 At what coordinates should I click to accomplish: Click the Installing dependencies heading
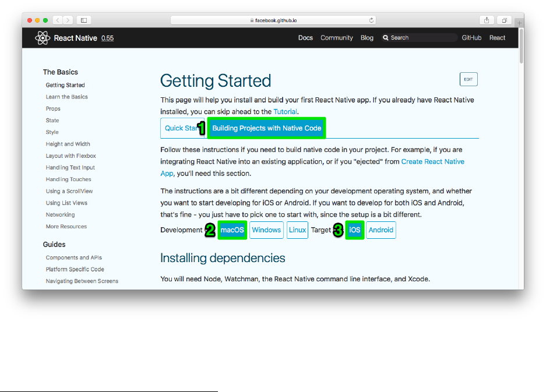(x=223, y=258)
